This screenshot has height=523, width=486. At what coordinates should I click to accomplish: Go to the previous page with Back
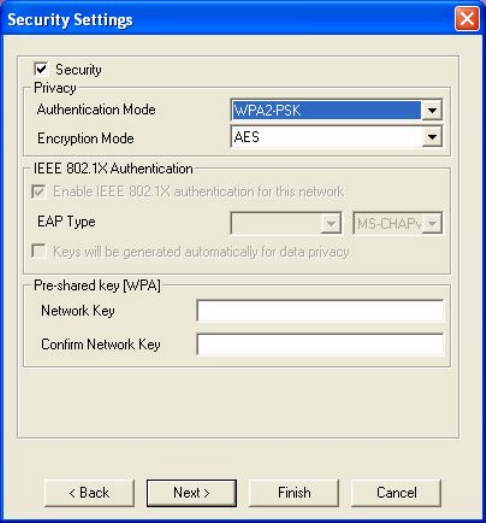click(x=89, y=493)
